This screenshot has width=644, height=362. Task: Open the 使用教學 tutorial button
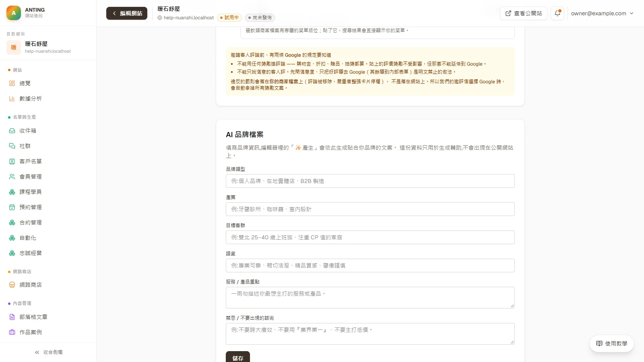pos(612,343)
